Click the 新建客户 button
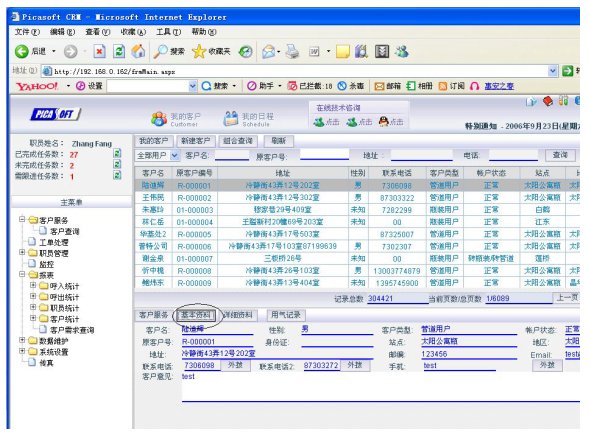 coord(195,141)
